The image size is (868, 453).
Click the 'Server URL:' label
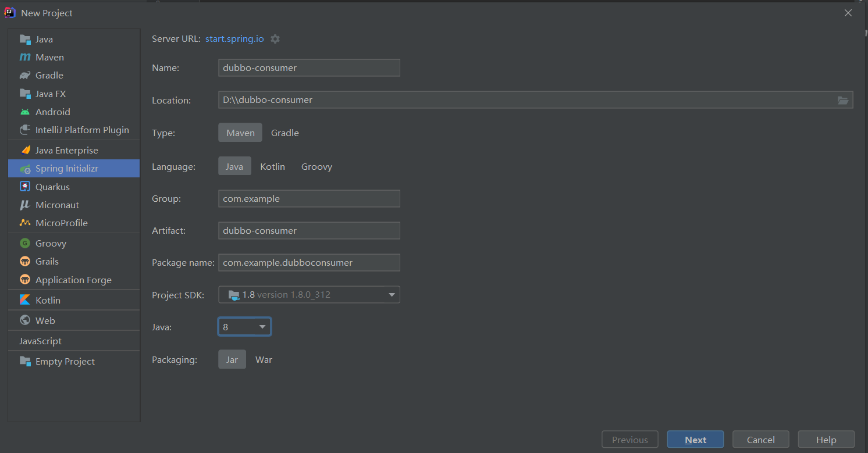(176, 39)
